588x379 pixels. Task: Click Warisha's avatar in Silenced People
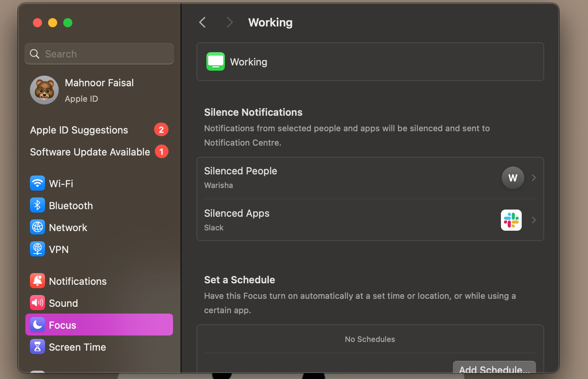[x=513, y=178]
